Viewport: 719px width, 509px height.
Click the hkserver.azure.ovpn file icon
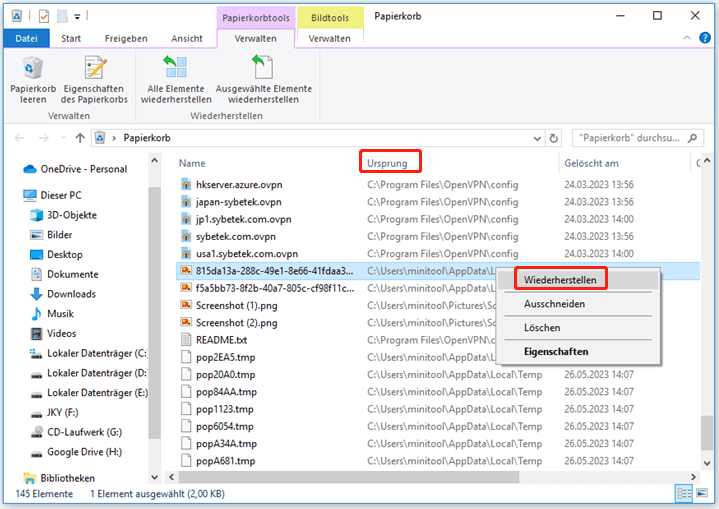coord(186,185)
